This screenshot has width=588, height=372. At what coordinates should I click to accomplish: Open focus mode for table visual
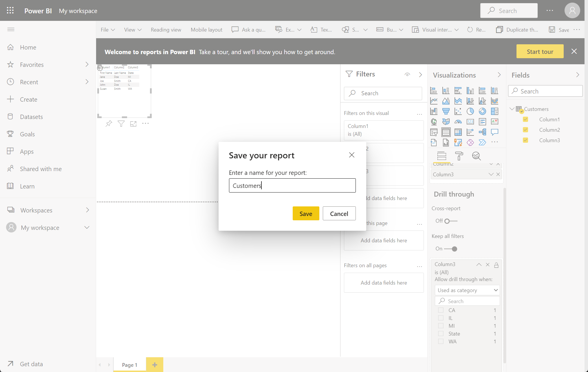pos(133,124)
